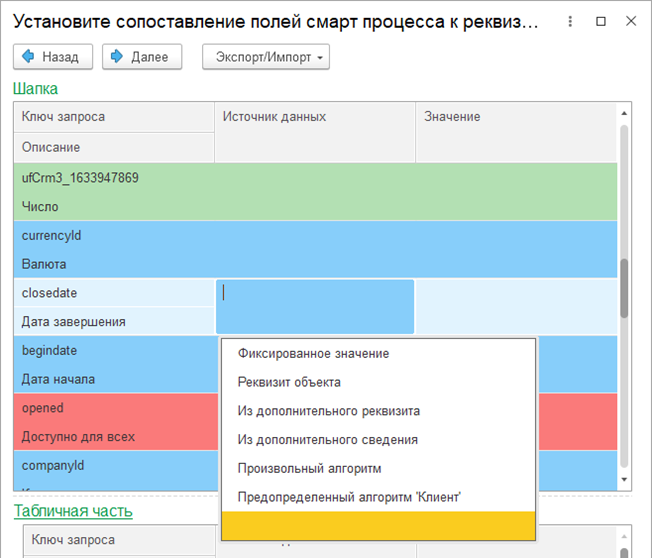Open the 'Табличная часть' section link

[x=72, y=511]
